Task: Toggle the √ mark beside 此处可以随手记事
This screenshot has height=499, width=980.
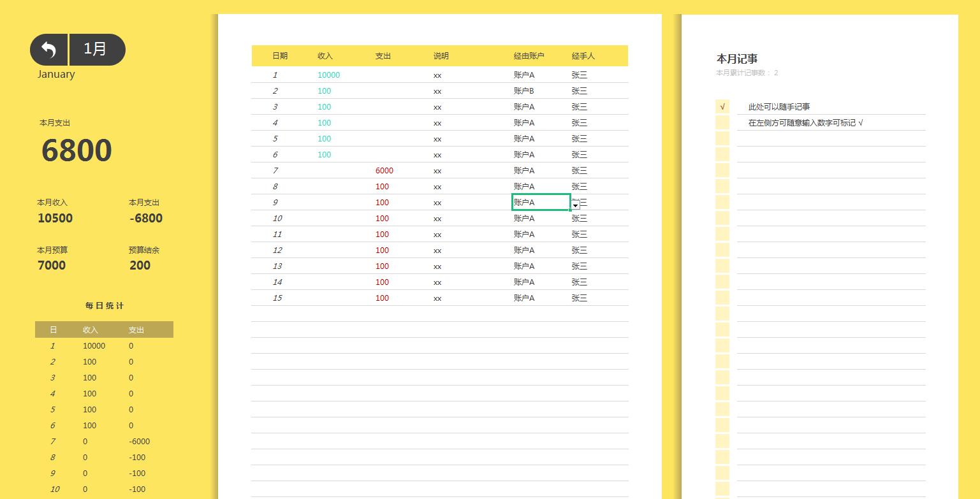Action: (722, 106)
